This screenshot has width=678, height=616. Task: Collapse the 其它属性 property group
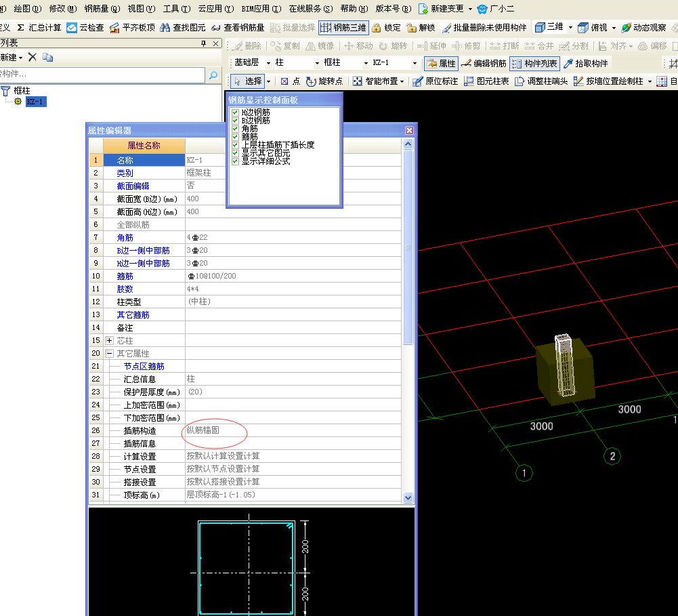click(x=110, y=354)
